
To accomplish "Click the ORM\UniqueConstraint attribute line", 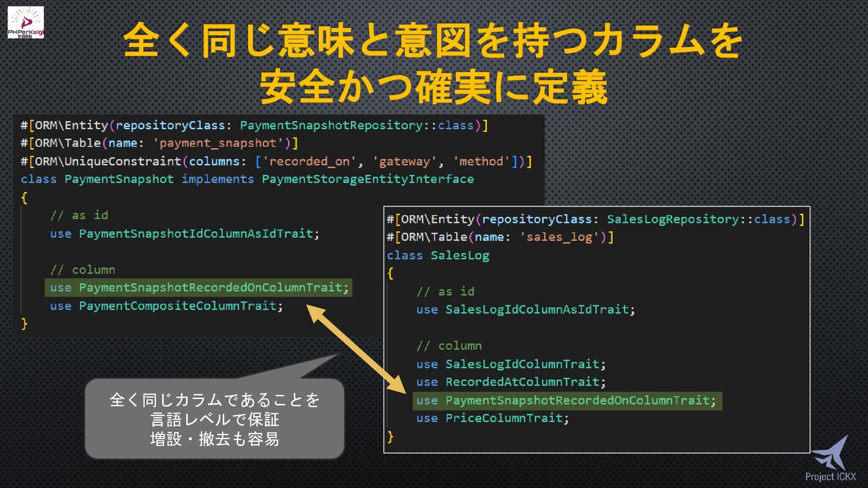I will pos(276,161).
